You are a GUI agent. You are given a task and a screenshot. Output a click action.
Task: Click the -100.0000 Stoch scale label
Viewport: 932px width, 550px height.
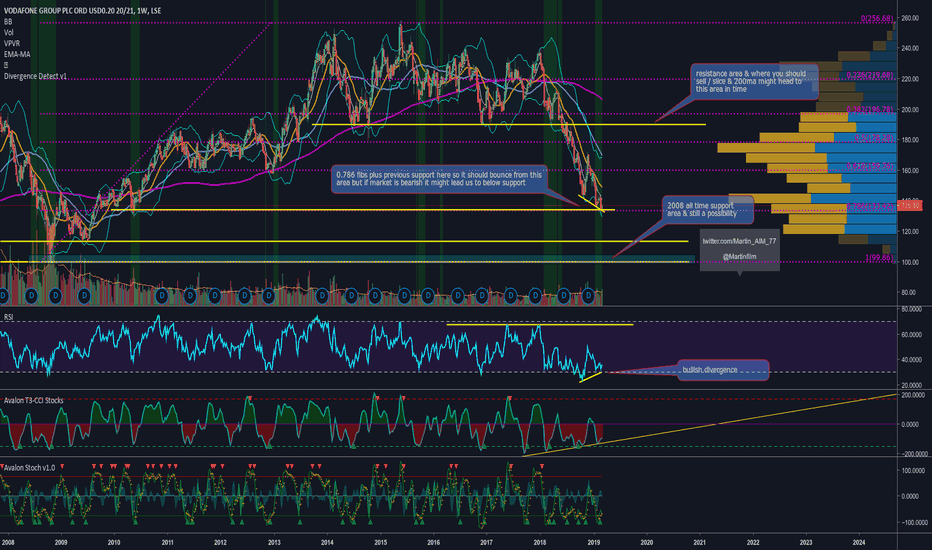tap(914, 523)
